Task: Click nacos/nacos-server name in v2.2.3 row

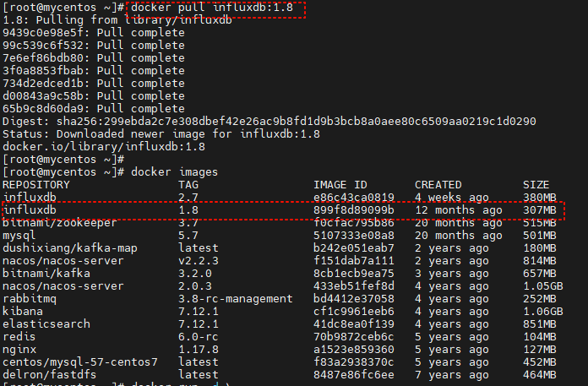Action: [63, 261]
